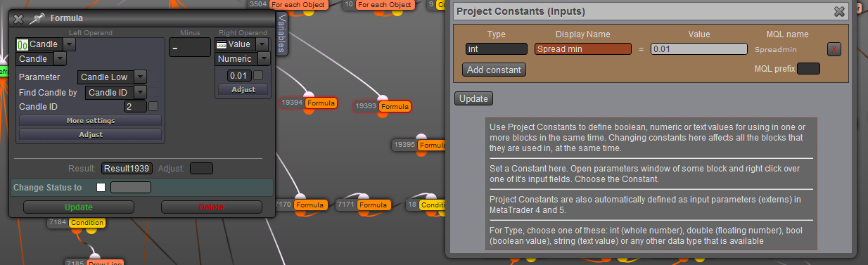868x265 pixels.
Task: Click the Adjust field beside Result
Action: pos(201,169)
